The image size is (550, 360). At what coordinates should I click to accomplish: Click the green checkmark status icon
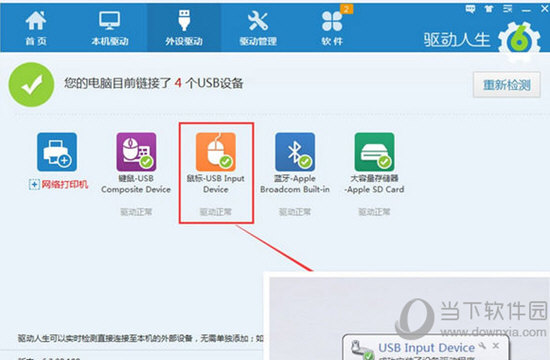(32, 85)
